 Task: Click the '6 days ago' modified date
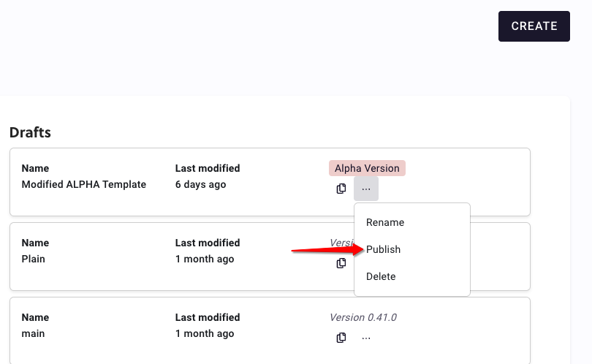201,184
